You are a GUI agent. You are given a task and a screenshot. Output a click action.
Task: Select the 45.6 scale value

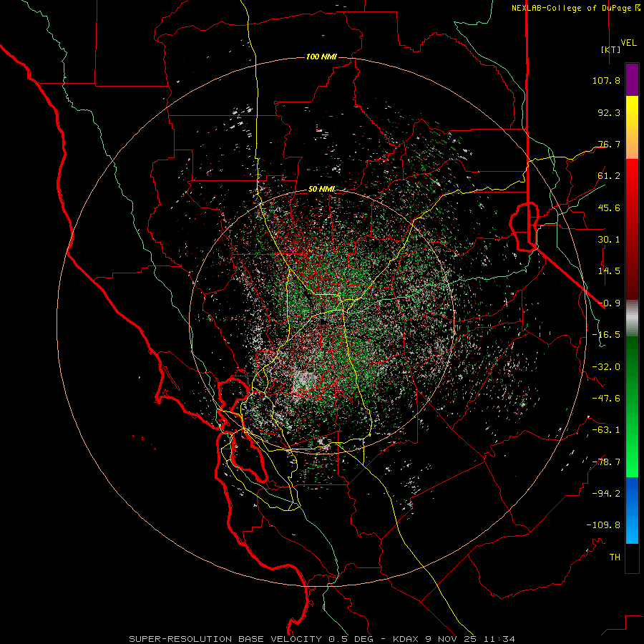[x=609, y=208]
